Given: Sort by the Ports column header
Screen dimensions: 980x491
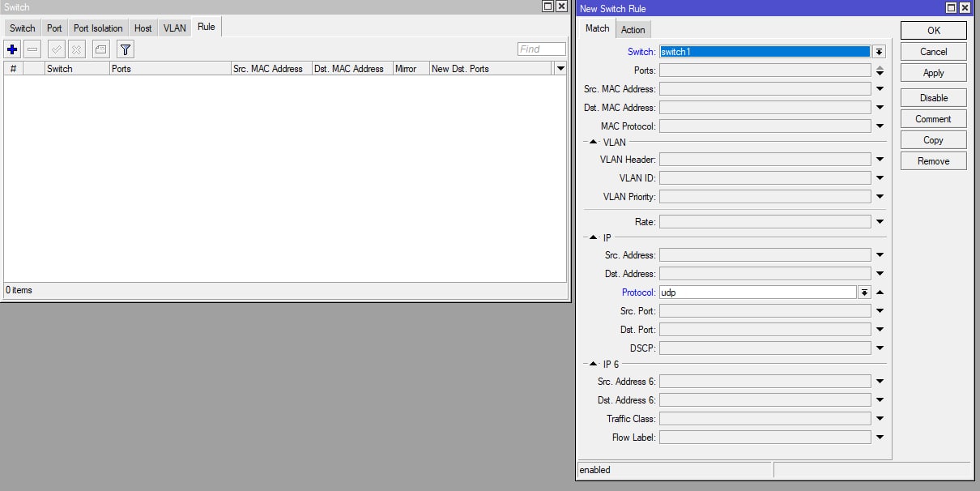Looking at the screenshot, I should [x=170, y=69].
